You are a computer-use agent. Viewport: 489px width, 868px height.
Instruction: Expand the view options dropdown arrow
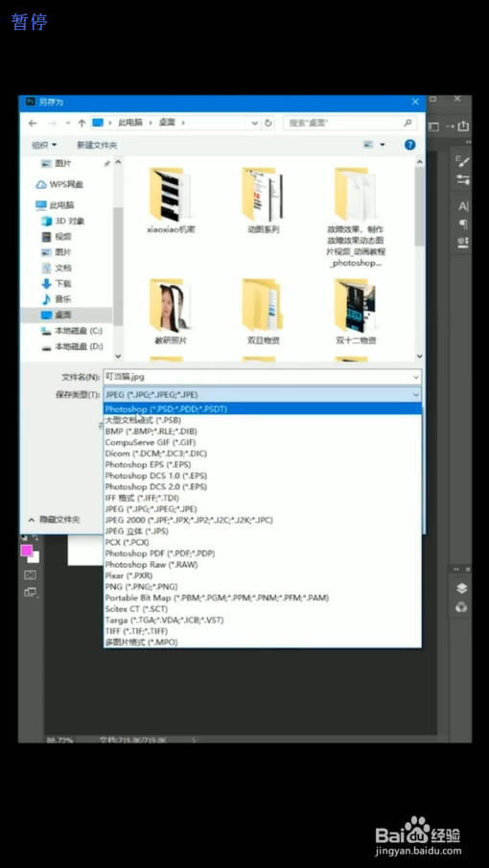point(383,145)
